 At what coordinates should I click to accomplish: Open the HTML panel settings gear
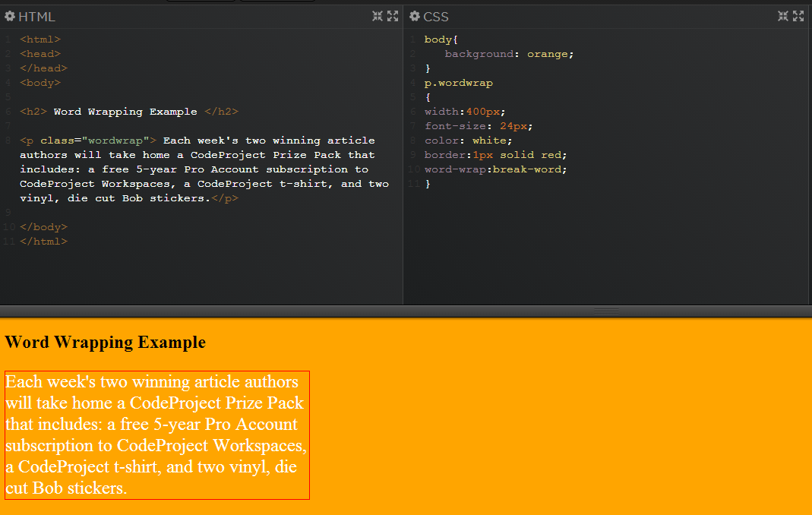tap(9, 17)
